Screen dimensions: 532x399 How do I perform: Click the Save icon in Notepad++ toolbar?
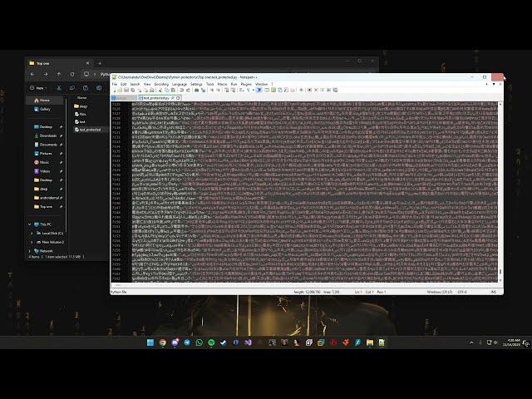coord(126,91)
